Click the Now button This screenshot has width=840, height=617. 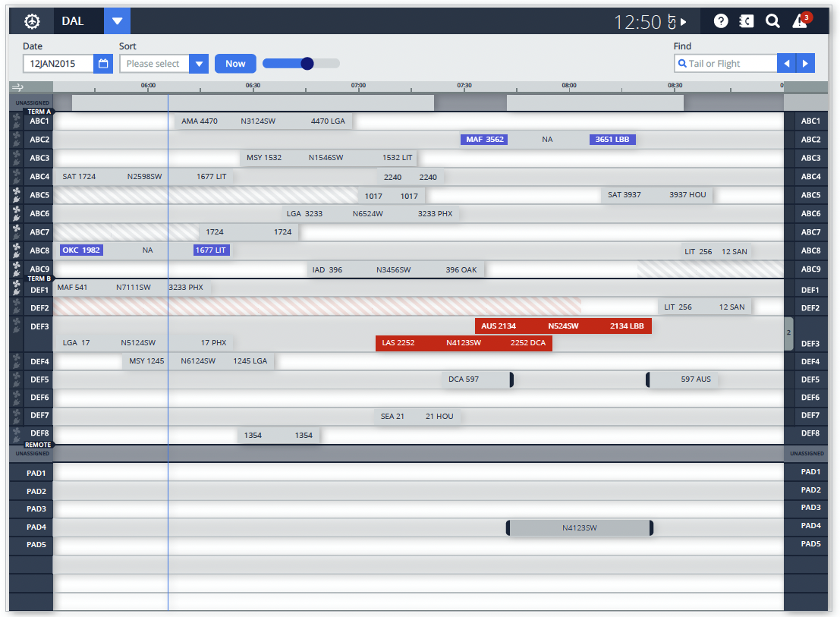pos(235,64)
